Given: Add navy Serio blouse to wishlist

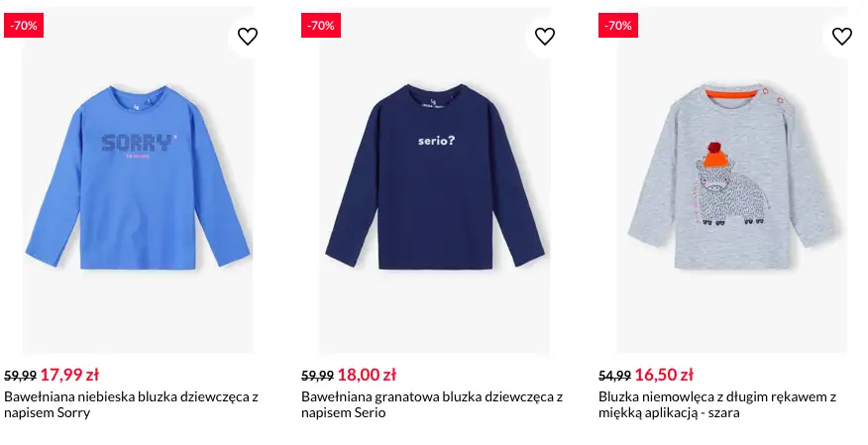Looking at the screenshot, I should (x=545, y=37).
